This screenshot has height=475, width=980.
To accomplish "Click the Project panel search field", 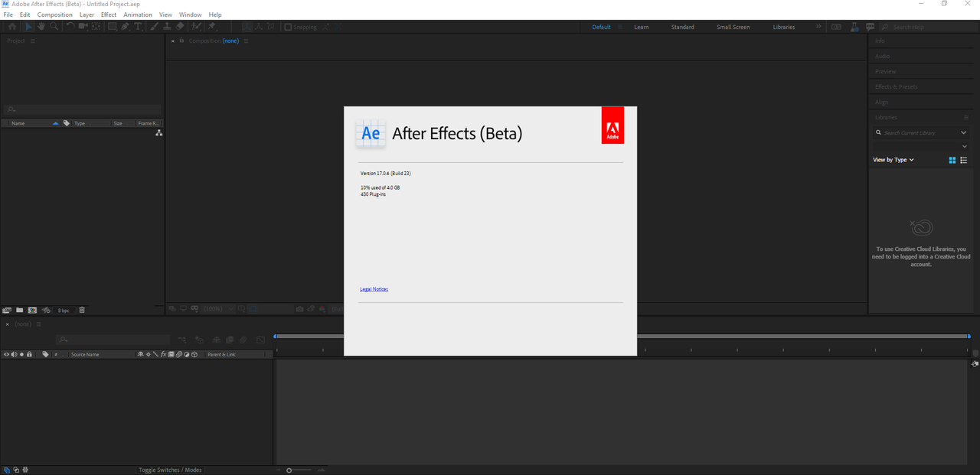I will (82, 109).
